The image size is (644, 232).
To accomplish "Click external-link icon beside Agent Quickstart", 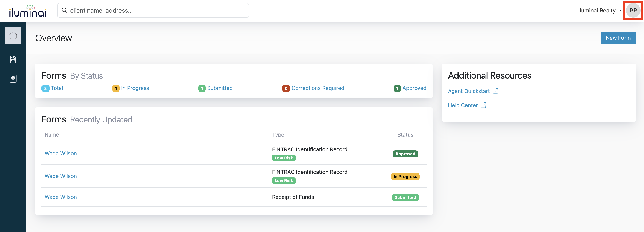I will click(x=495, y=91).
